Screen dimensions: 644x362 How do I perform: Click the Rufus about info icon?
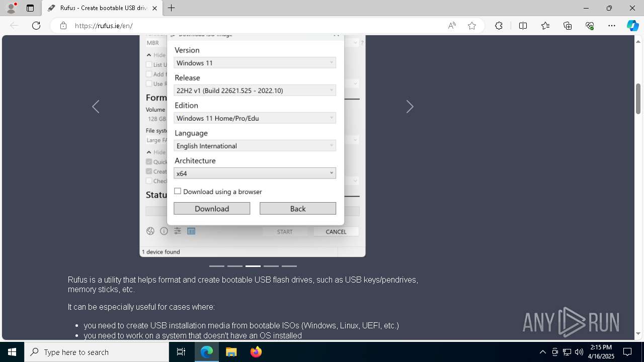[164, 231]
